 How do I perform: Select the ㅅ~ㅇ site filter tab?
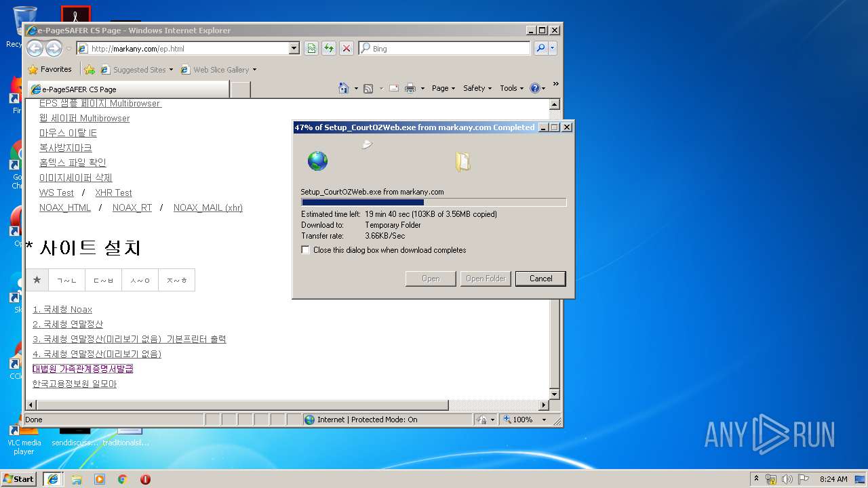tap(140, 280)
